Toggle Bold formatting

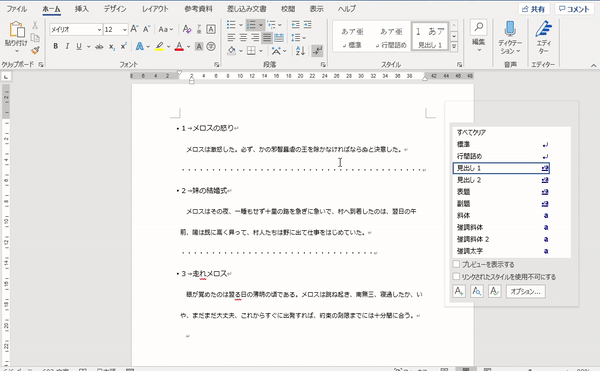pyautogui.click(x=55, y=47)
